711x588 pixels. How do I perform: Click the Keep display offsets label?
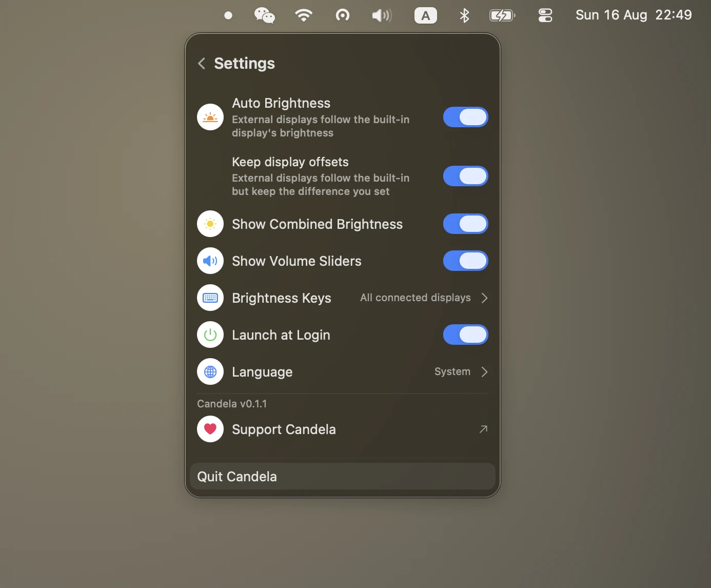point(290,162)
